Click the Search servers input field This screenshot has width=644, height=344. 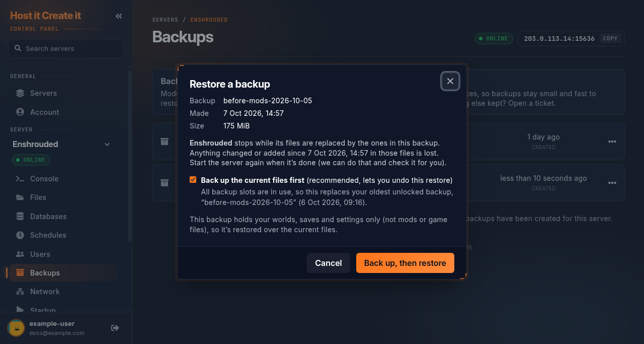(66, 48)
